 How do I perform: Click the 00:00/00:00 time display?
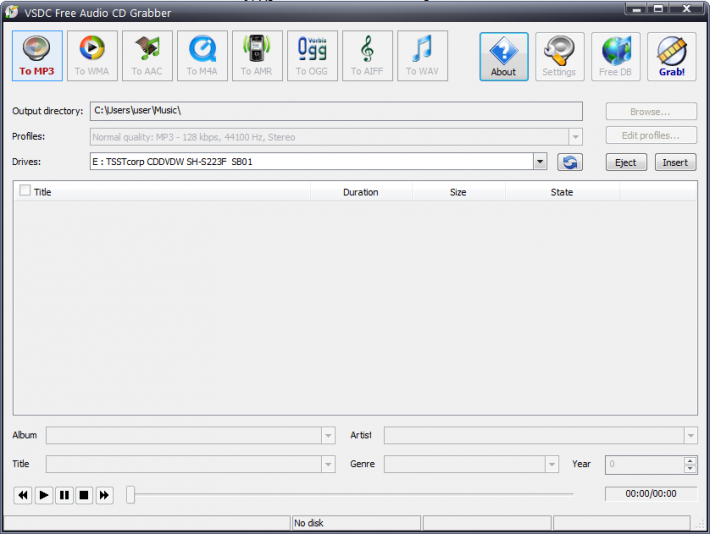click(651, 494)
